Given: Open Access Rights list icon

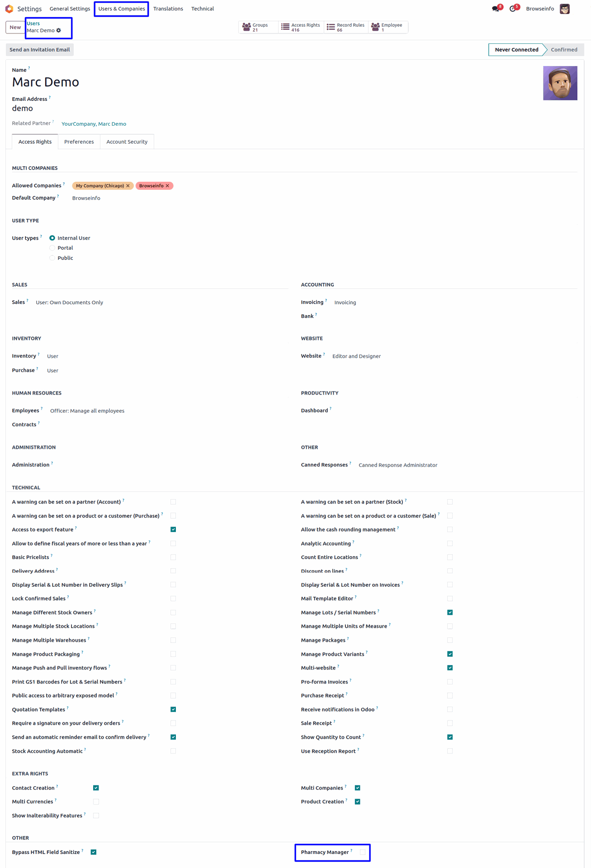Looking at the screenshot, I should 285,27.
